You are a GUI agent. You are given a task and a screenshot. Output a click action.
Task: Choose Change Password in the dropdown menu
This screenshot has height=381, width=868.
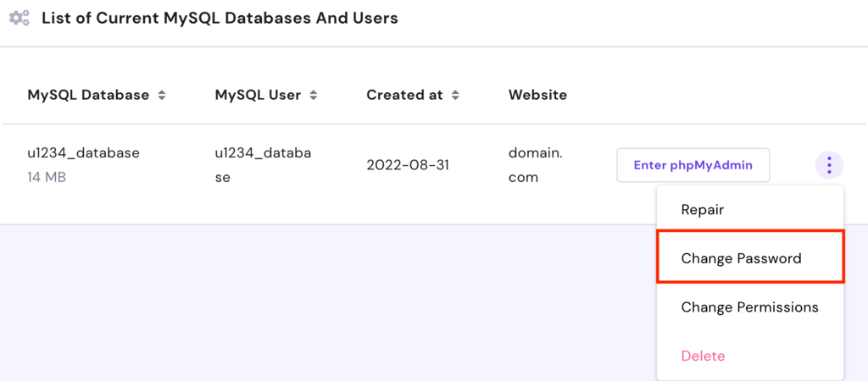click(741, 258)
